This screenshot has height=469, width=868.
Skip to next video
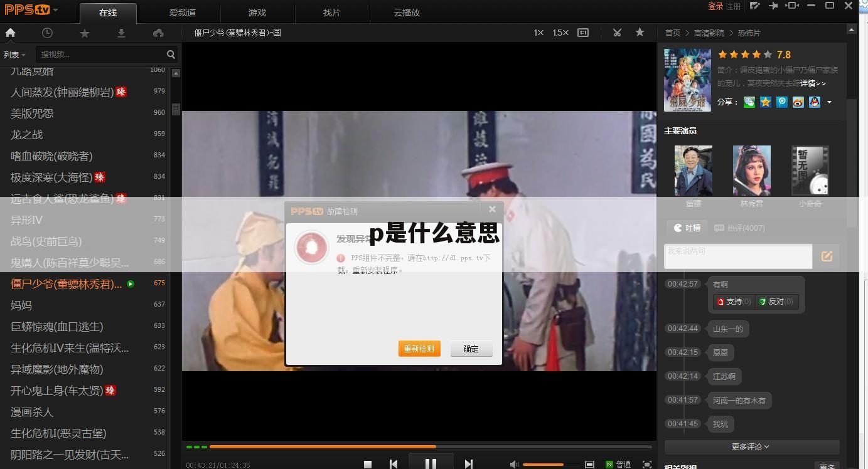pyautogui.click(x=468, y=464)
